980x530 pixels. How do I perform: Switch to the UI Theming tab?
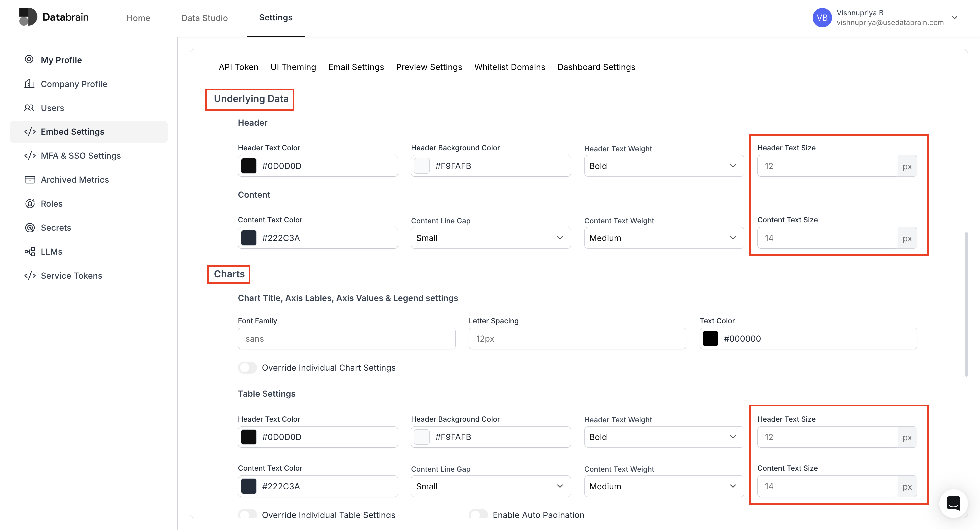pos(293,67)
